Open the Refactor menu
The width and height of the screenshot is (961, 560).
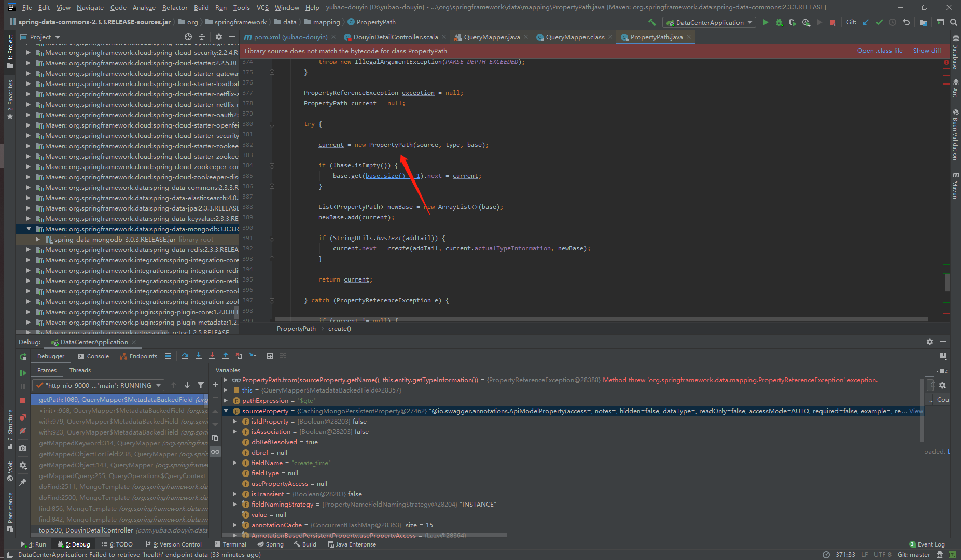coord(175,7)
